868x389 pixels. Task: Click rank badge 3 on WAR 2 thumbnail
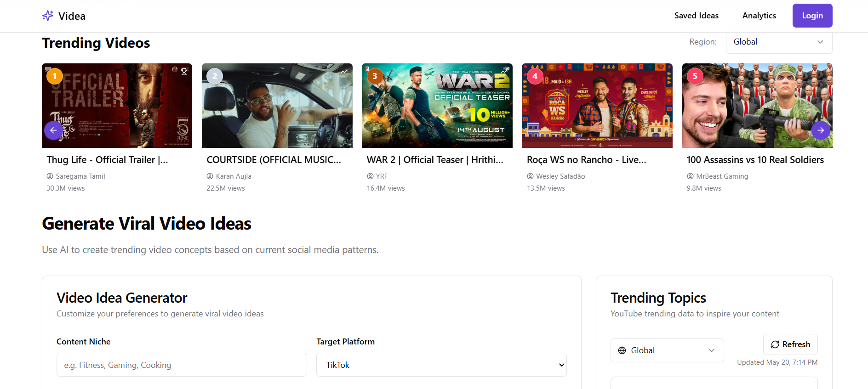(x=375, y=76)
